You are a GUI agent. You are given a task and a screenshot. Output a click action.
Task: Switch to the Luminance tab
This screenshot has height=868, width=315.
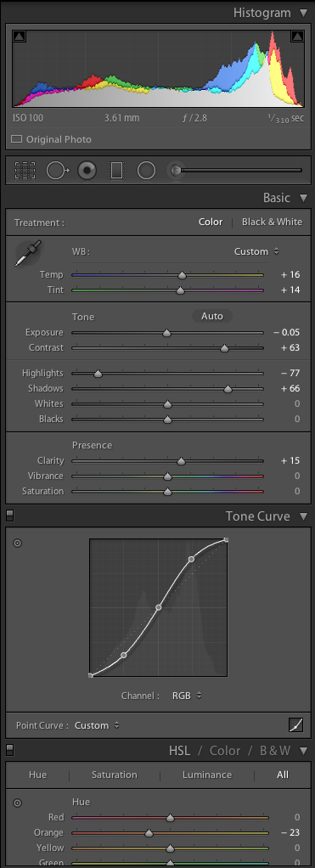207,775
